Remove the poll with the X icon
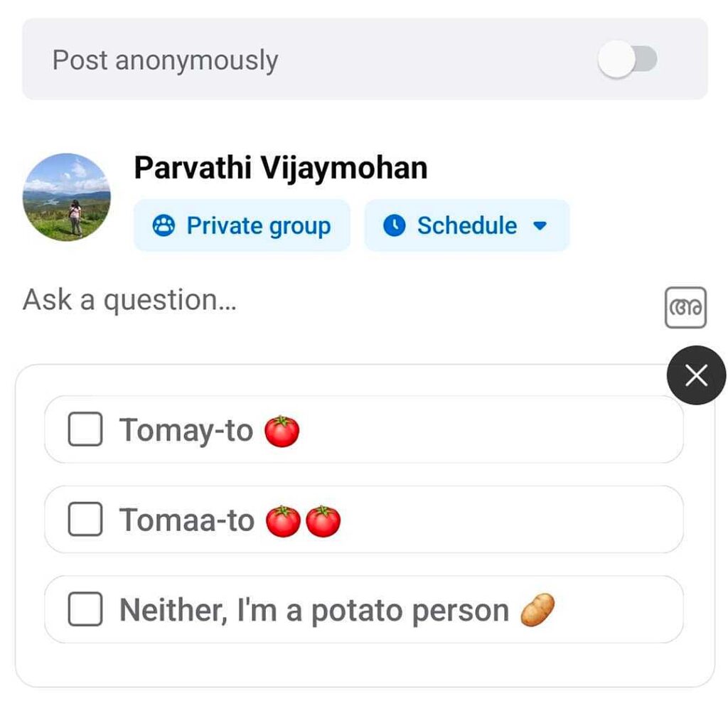The image size is (728, 728). click(696, 375)
